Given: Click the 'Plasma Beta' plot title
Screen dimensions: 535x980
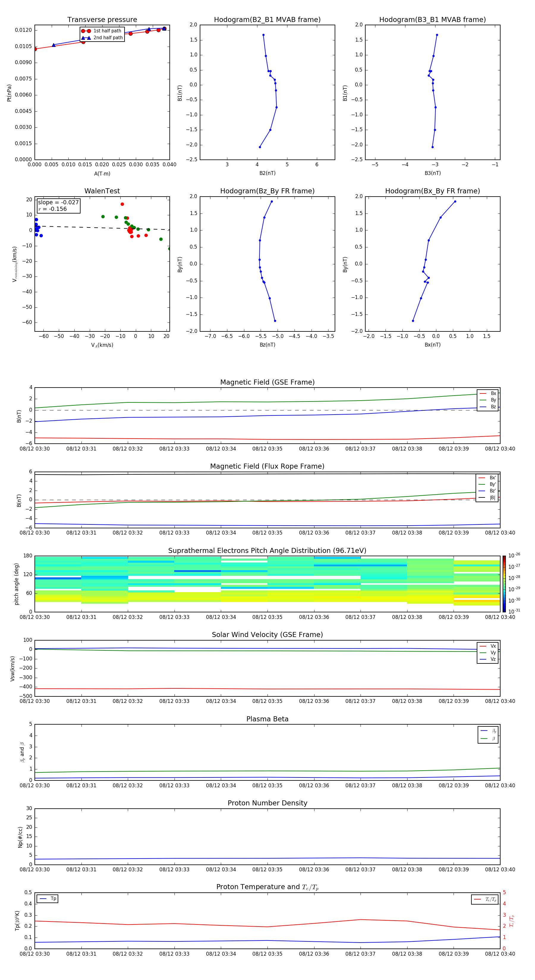Looking at the screenshot, I should pos(267,719).
